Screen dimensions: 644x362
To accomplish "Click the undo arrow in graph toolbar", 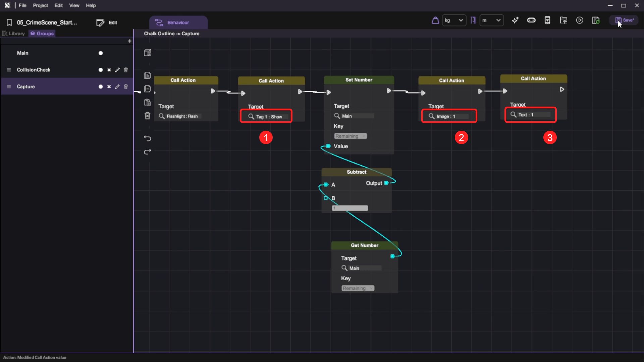I will pos(147,138).
